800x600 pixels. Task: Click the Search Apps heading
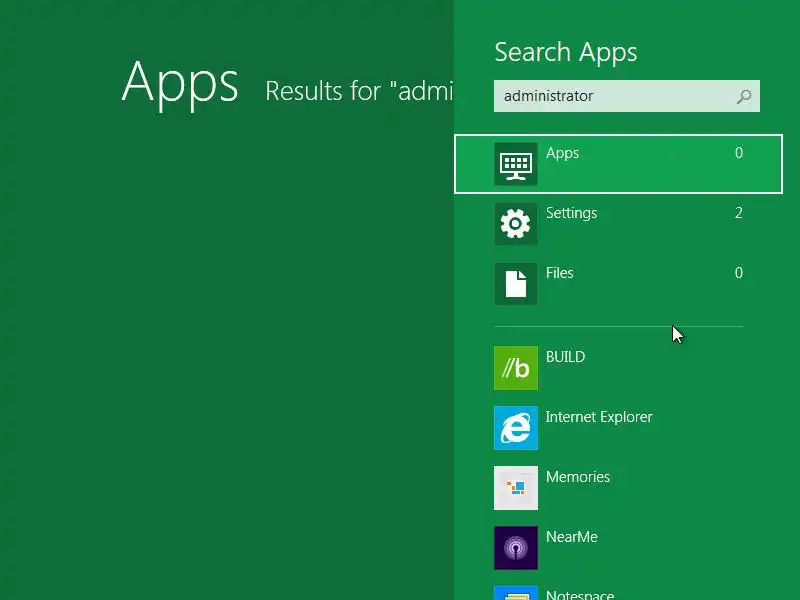[565, 52]
